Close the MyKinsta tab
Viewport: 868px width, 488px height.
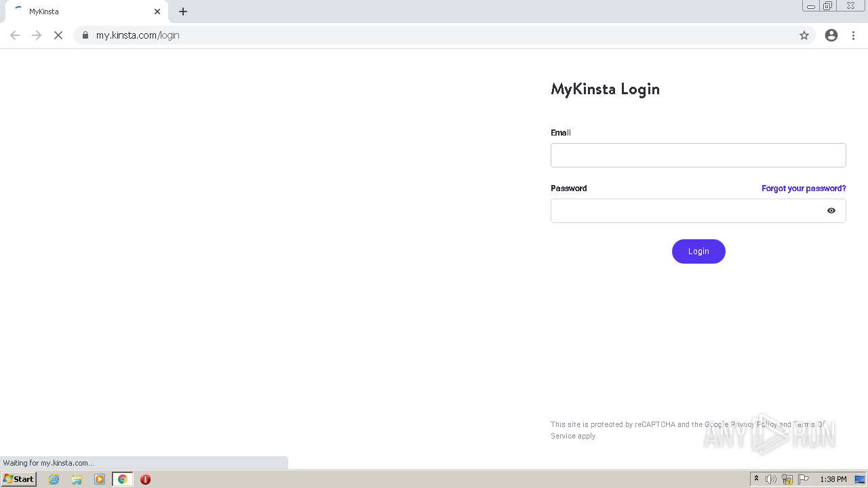[157, 12]
